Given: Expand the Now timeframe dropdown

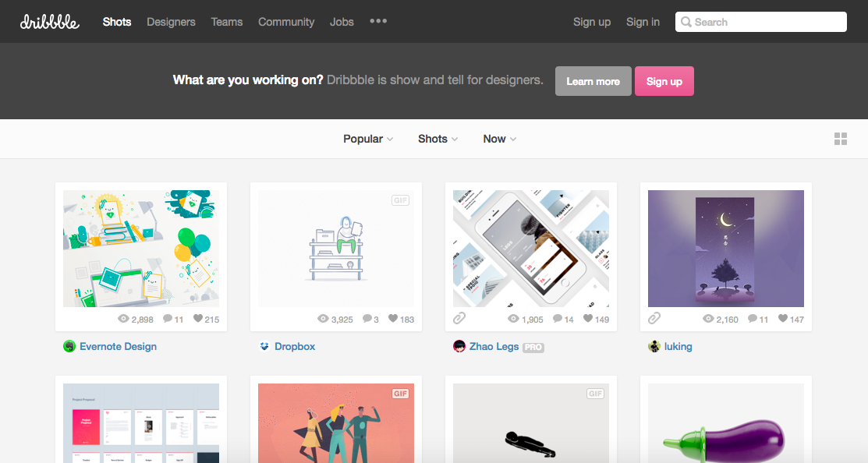Looking at the screenshot, I should (499, 138).
